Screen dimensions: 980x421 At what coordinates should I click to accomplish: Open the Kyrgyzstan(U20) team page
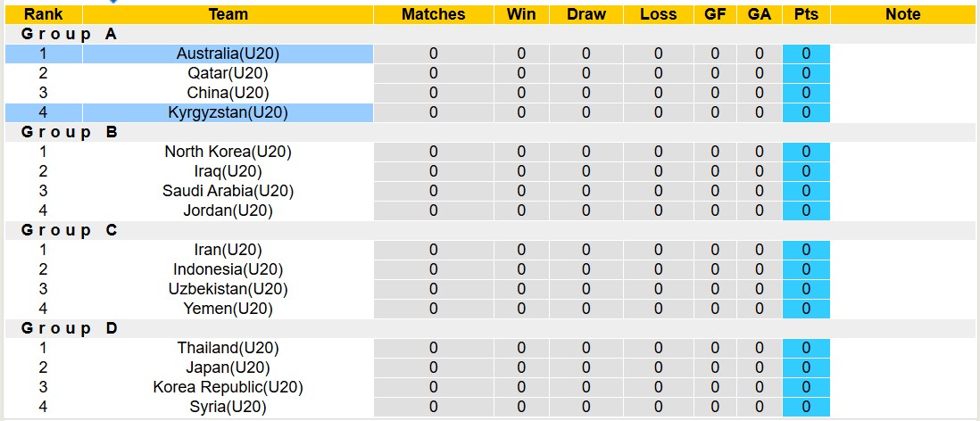pos(228,112)
